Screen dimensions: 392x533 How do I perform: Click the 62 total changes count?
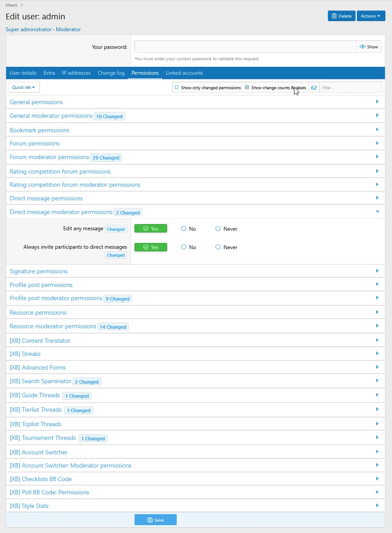click(x=314, y=87)
